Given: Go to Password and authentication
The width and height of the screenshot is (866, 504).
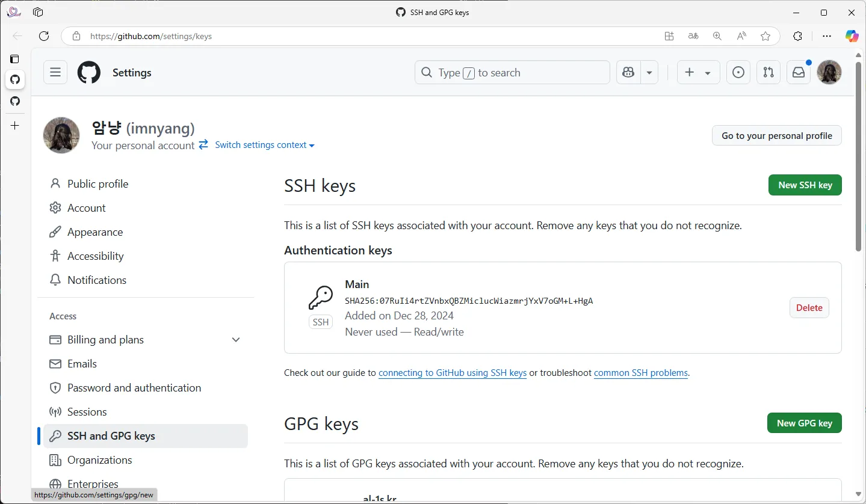Looking at the screenshot, I should pyautogui.click(x=146, y=388).
